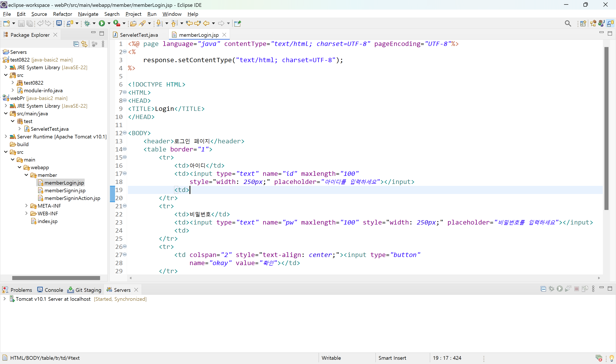Click the Open Type folder icon
Screen dimensions: 616x364
click(x=133, y=23)
